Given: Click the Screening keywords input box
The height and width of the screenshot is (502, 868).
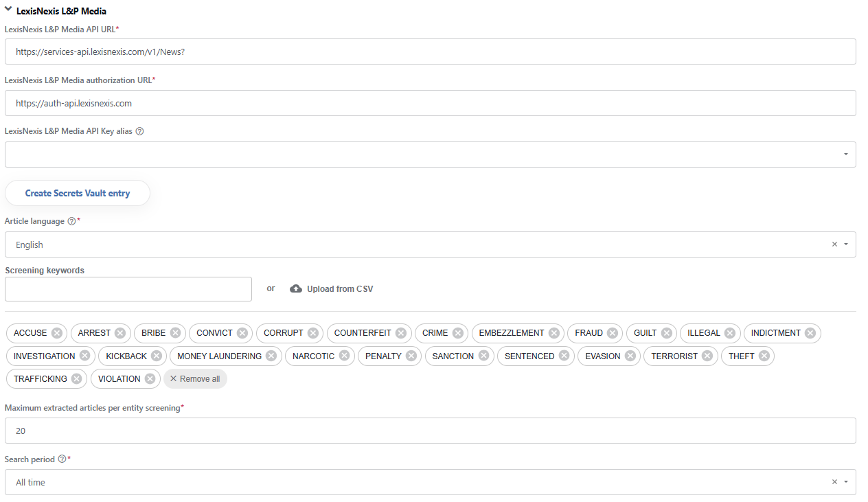Looking at the screenshot, I should coord(128,289).
